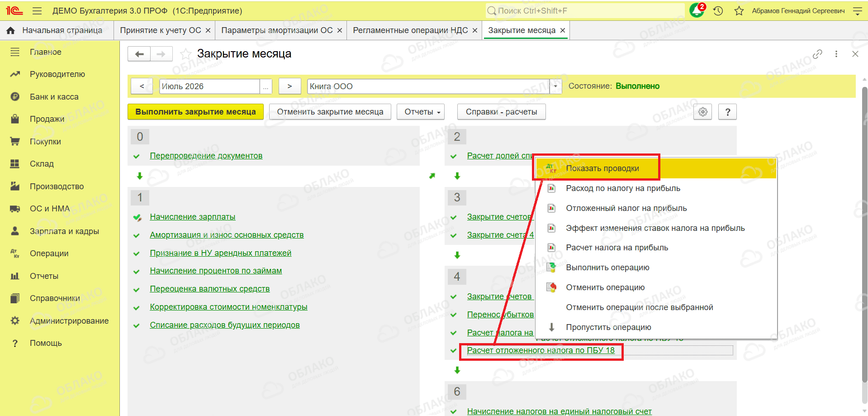868x416 pixels.
Task: Go to home page icon
Action: [10, 30]
